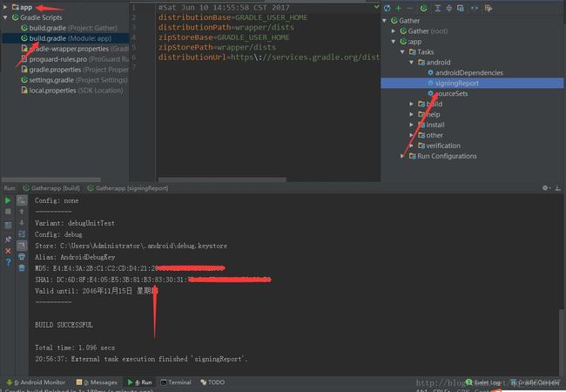Click the Stop square in Run panel
Image resolution: width=566 pixels, height=392 pixels.
(8, 212)
